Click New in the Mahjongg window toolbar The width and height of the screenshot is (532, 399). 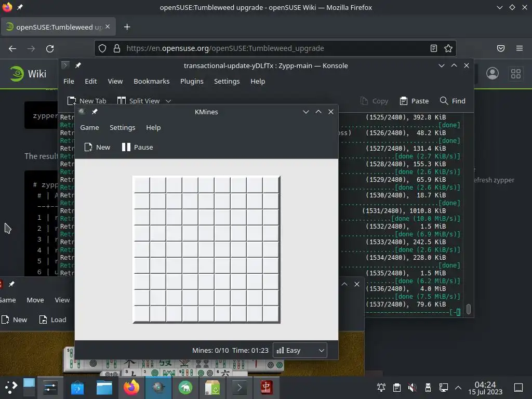pyautogui.click(x=14, y=320)
